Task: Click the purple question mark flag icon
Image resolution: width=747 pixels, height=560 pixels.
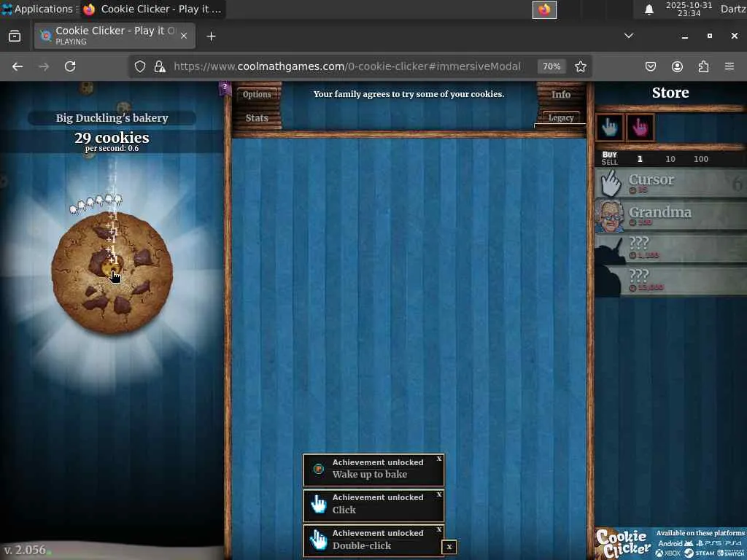Action: tap(225, 88)
